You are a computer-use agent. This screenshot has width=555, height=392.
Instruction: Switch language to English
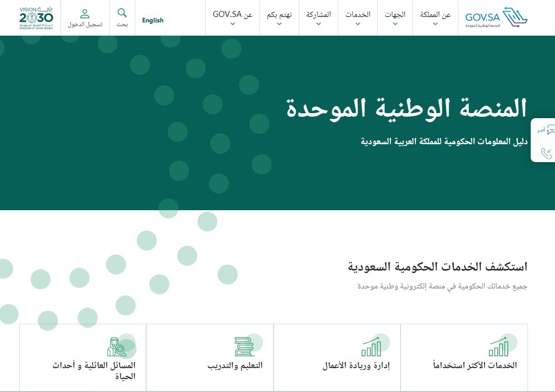tap(153, 20)
